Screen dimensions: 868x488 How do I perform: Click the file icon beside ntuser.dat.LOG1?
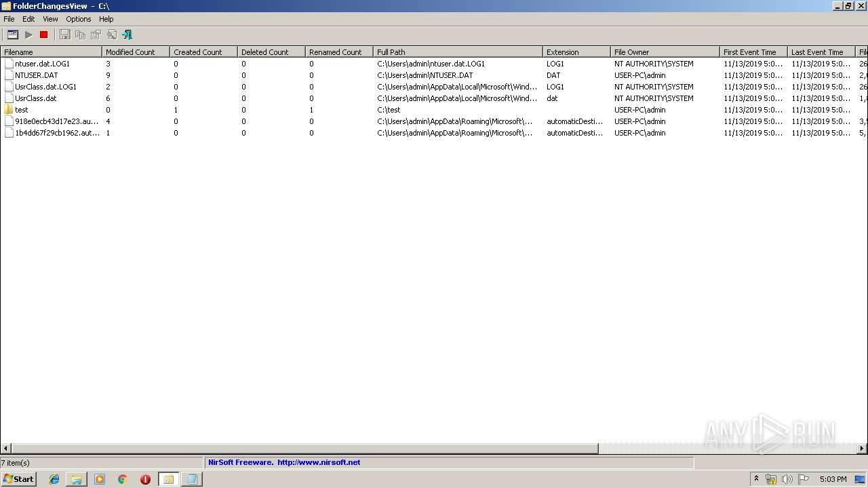(9, 64)
